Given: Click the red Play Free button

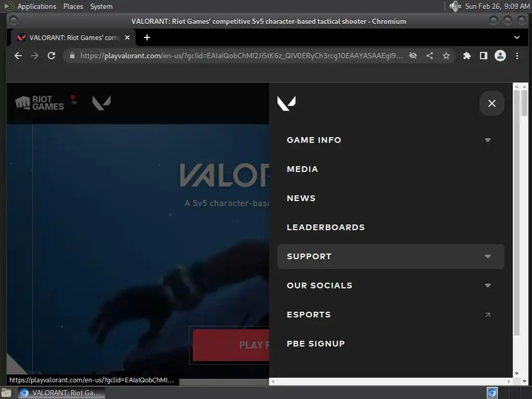Looking at the screenshot, I should (231, 345).
